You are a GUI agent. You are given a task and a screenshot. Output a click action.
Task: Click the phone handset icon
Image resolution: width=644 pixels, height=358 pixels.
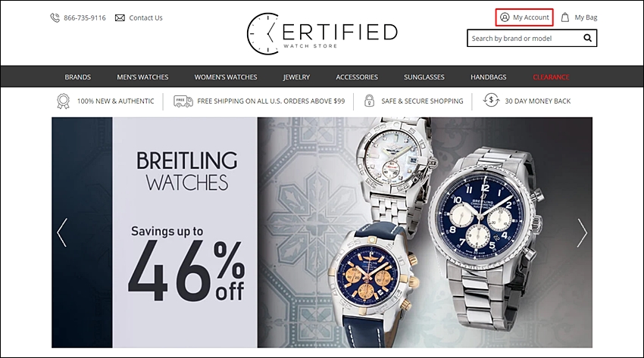coord(55,17)
